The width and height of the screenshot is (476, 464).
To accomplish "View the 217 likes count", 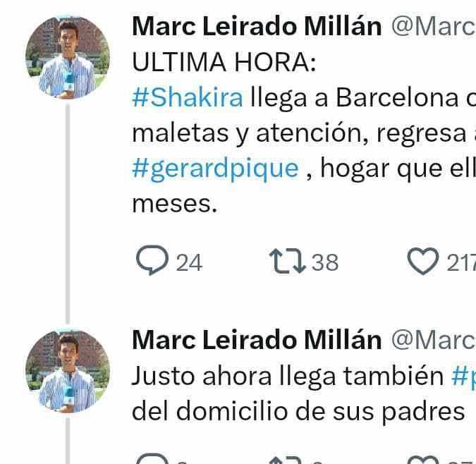I will pos(460,263).
